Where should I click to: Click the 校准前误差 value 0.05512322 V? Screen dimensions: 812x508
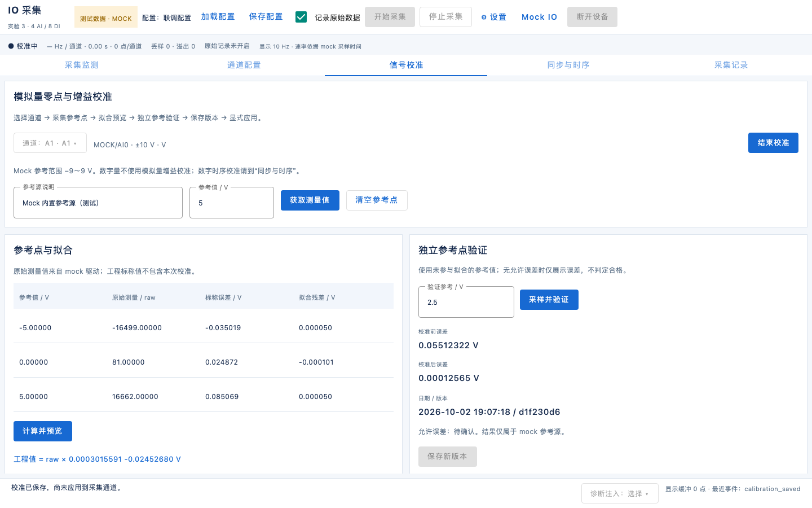448,345
